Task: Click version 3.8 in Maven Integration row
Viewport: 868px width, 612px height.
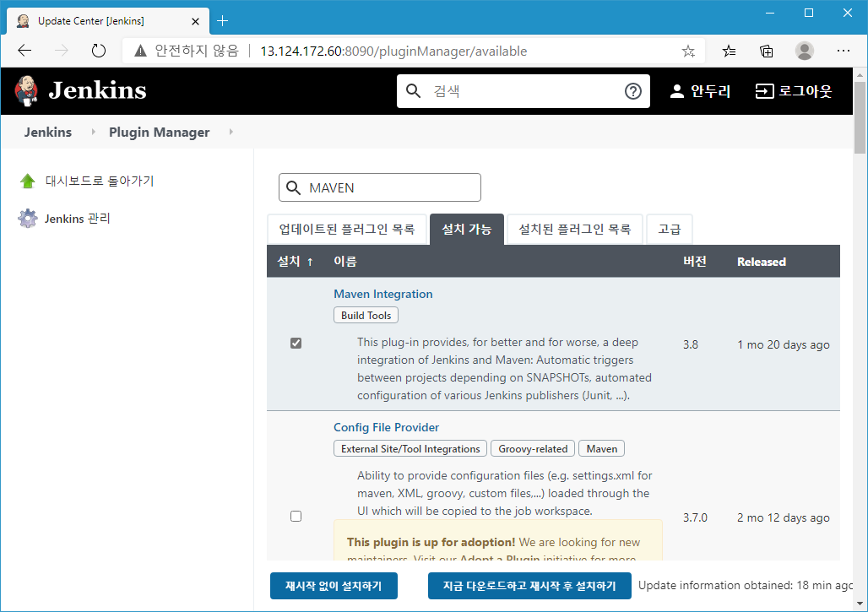Action: click(691, 344)
